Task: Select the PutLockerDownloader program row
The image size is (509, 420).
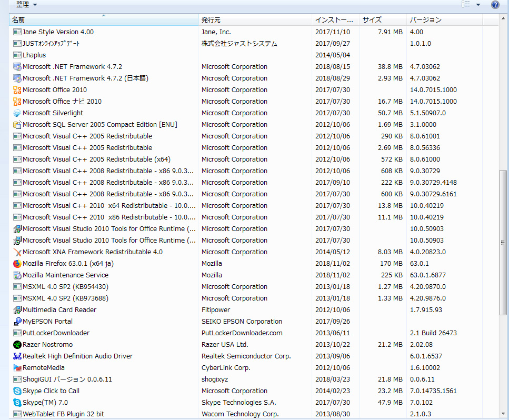Action: click(56, 333)
